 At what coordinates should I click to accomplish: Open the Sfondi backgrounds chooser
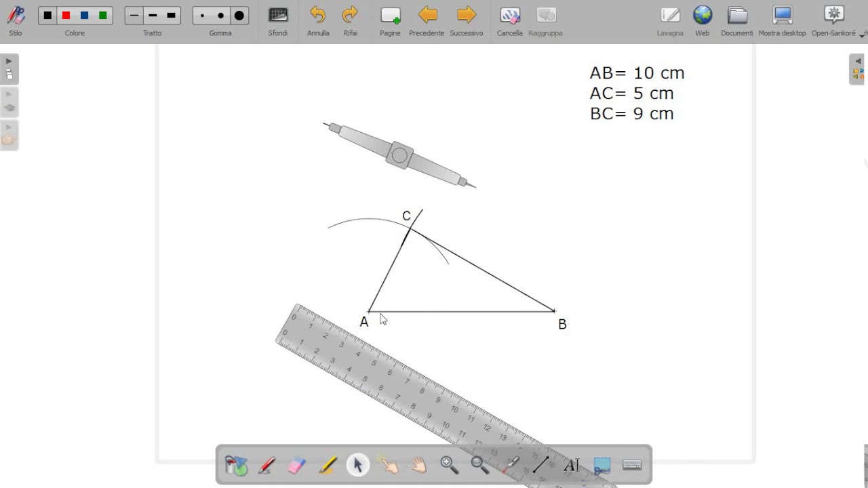point(278,21)
